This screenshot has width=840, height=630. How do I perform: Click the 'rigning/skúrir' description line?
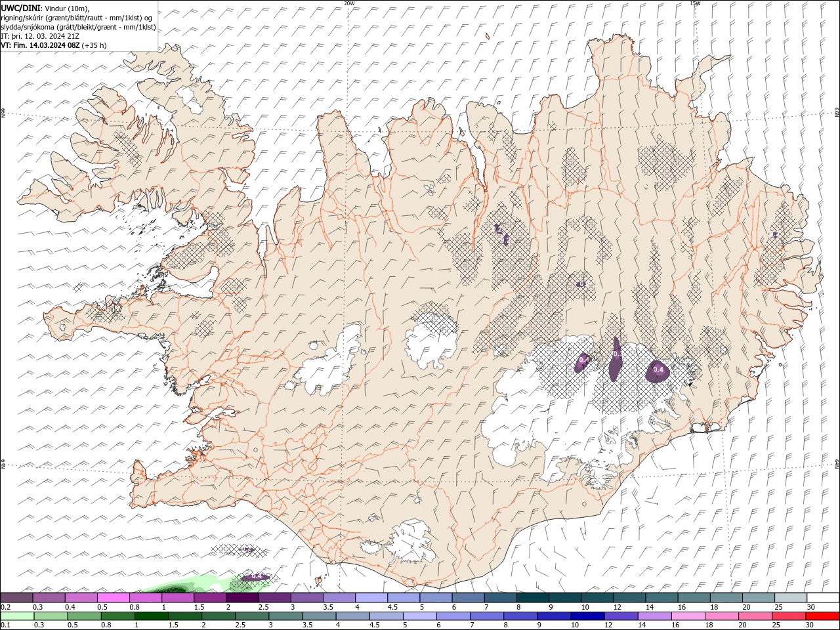(x=77, y=17)
